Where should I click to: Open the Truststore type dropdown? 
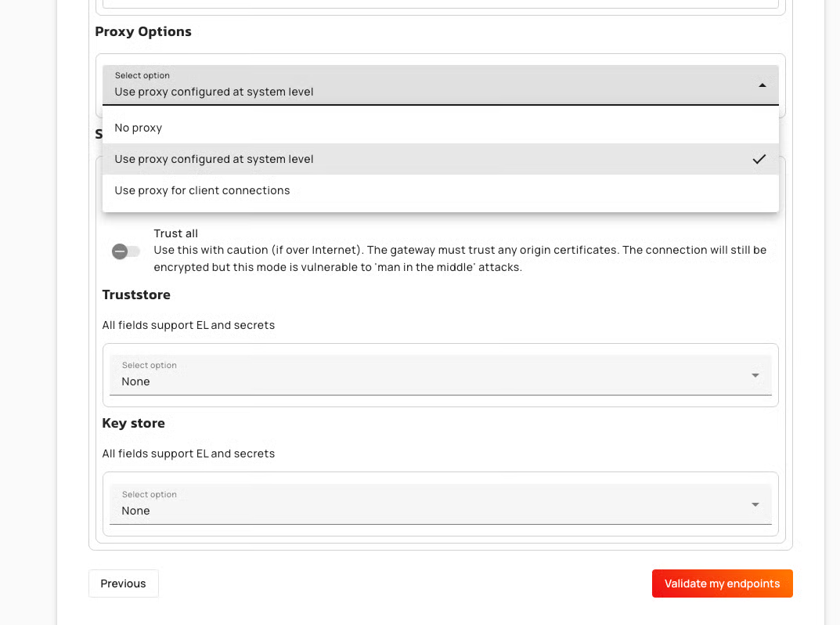point(440,375)
